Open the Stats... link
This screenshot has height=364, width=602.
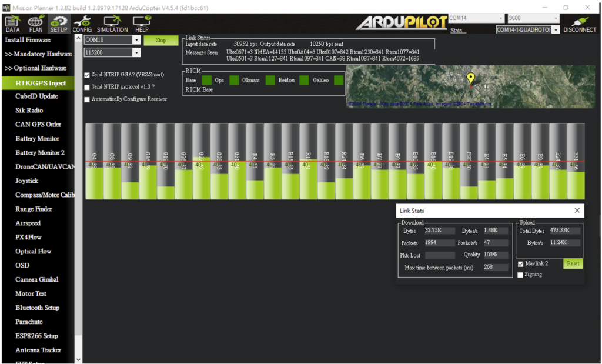(x=458, y=29)
